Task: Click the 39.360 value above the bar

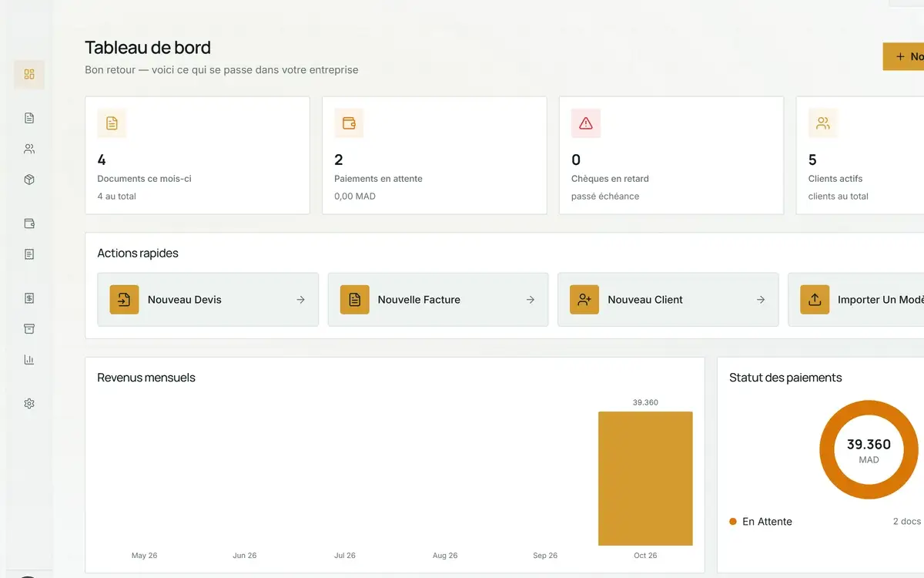Action: (645, 402)
